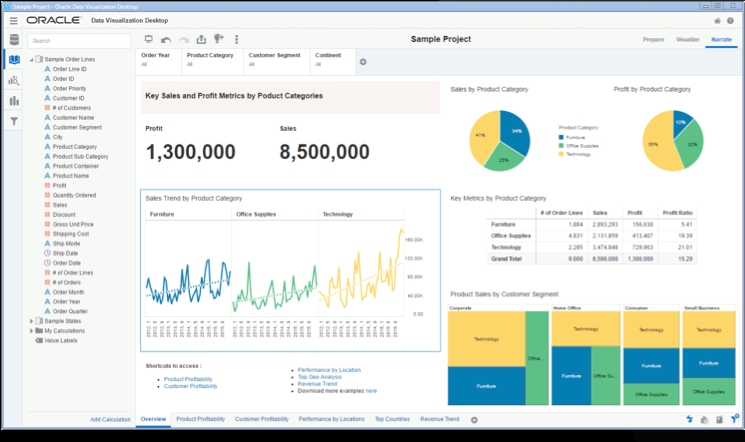Click the Share export icon
Image resolution: width=745 pixels, height=442 pixels.
tap(201, 39)
